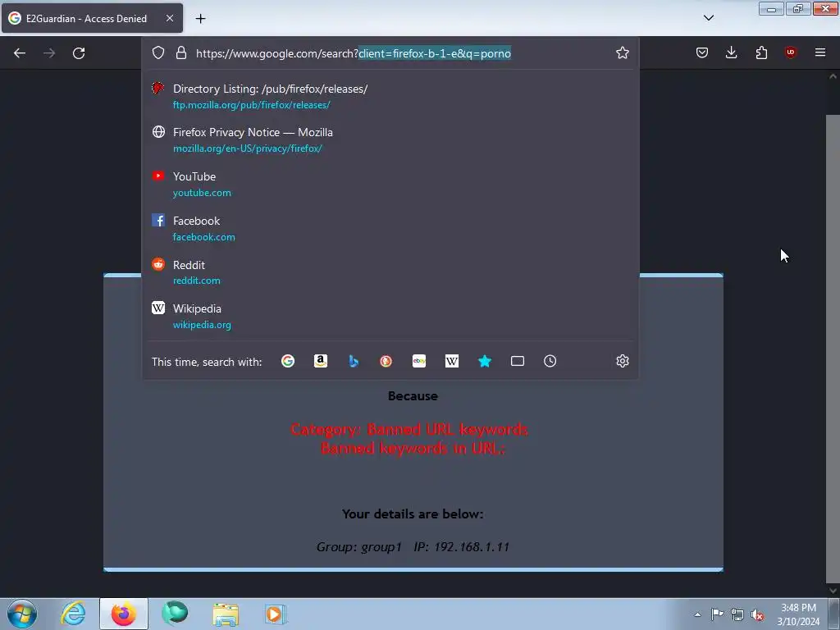This screenshot has height=630, width=840.
Task: Click the 'Banned keywords in URL:' text
Action: pyautogui.click(x=413, y=448)
